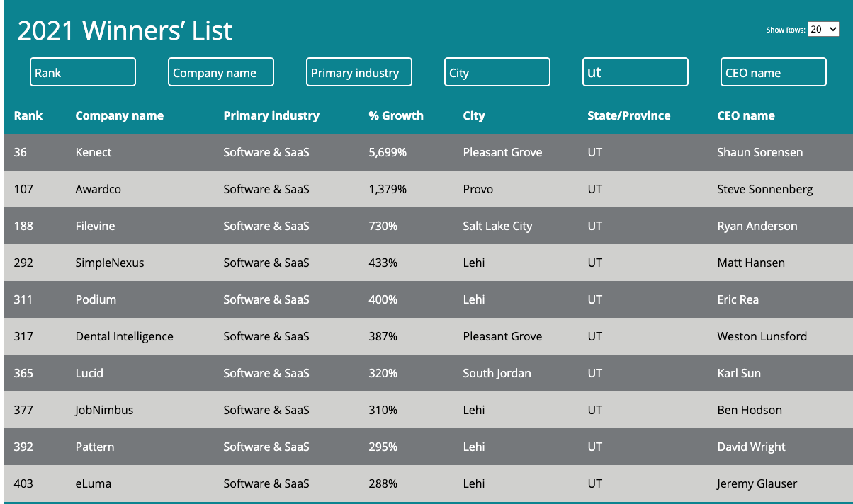Click Lehi in the SimpleNexus row
Viewport: 853px width, 504px height.
pyautogui.click(x=474, y=263)
